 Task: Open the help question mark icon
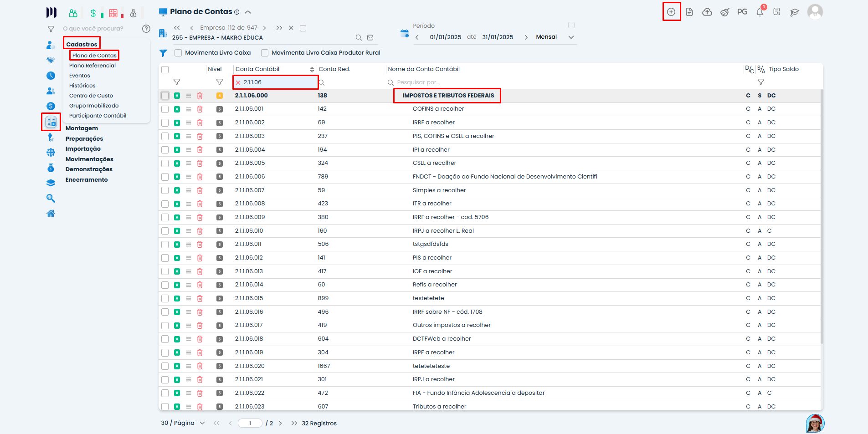tap(146, 29)
